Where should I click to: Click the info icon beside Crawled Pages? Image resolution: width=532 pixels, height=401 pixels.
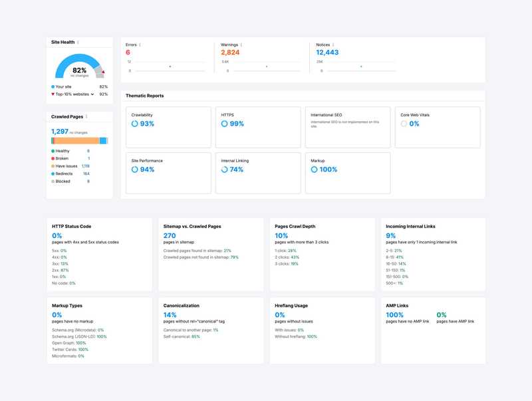pyautogui.click(x=86, y=116)
